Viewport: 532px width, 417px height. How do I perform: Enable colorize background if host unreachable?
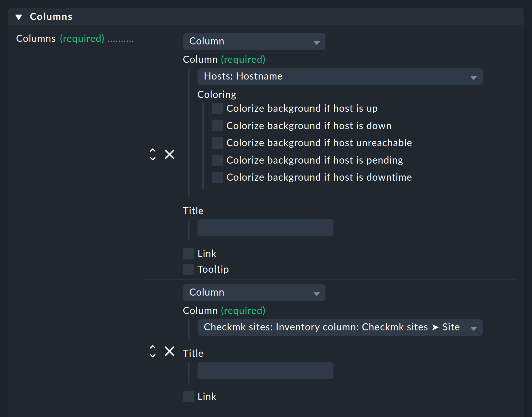click(218, 143)
